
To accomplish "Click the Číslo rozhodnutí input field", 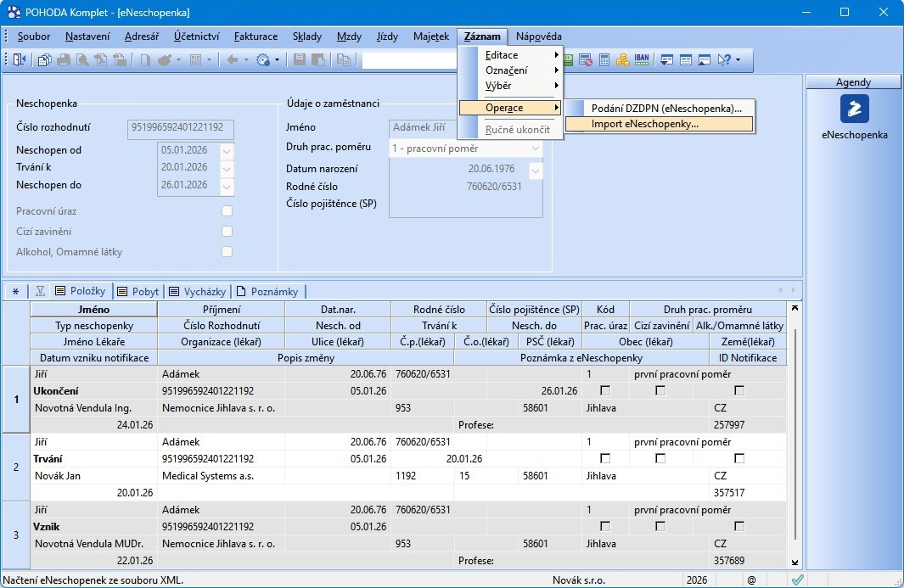I will [x=180, y=128].
